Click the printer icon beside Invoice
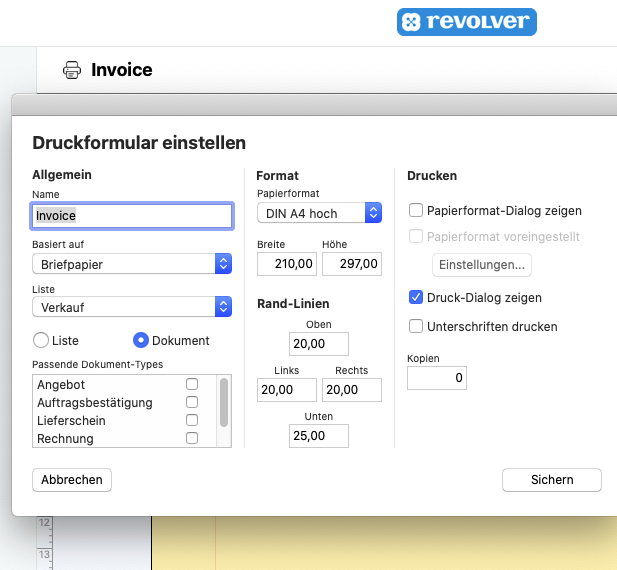Image resolution: width=617 pixels, height=570 pixels. coord(72,70)
